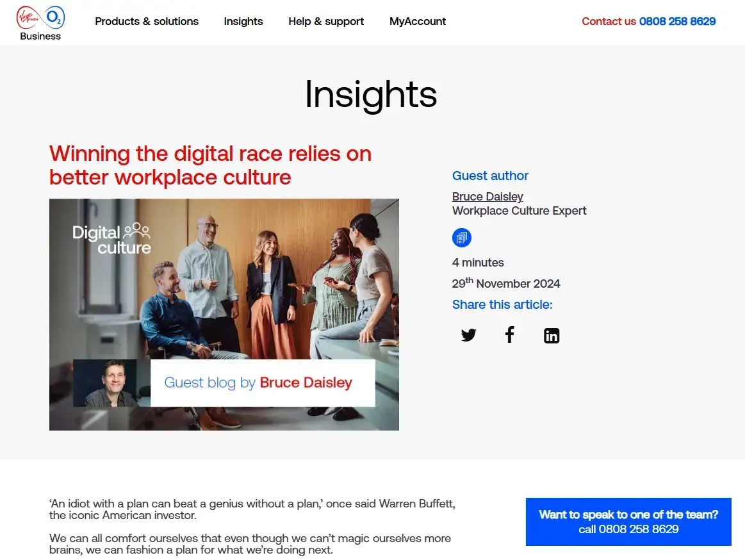Share the article on Facebook
Viewport: 745px width, 560px height.
pos(509,334)
